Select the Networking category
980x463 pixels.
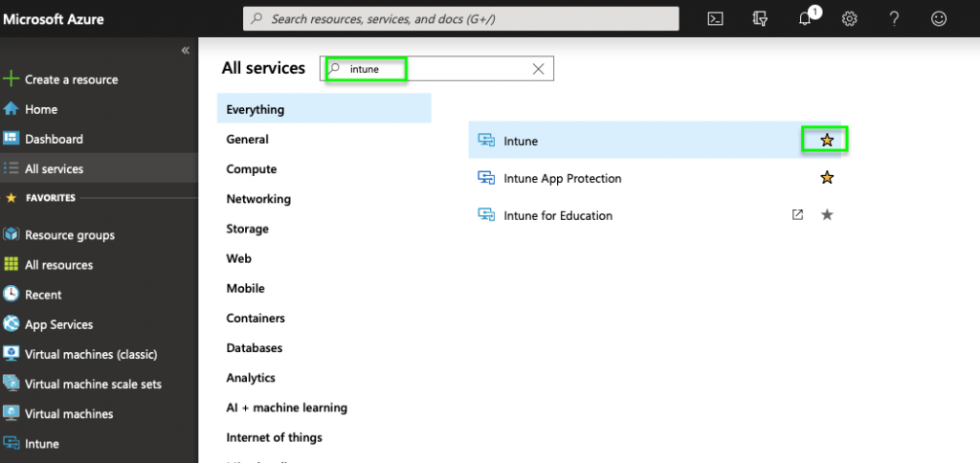point(258,199)
